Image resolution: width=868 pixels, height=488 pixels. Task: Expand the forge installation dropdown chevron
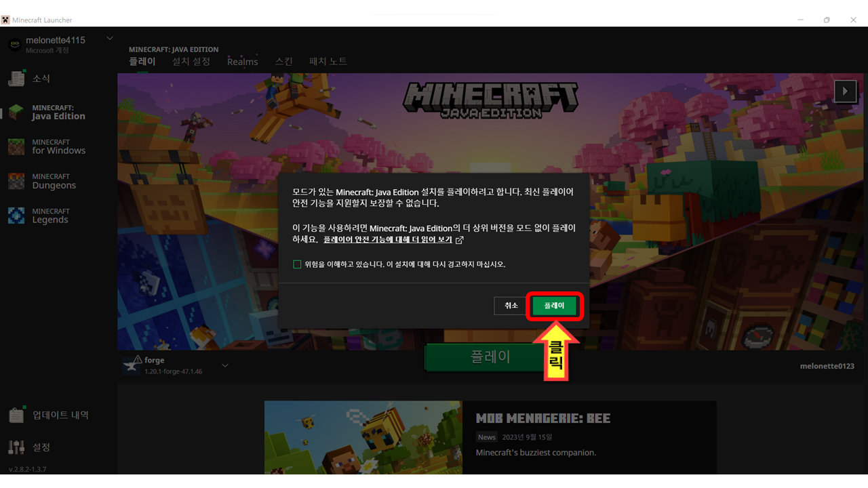point(225,366)
